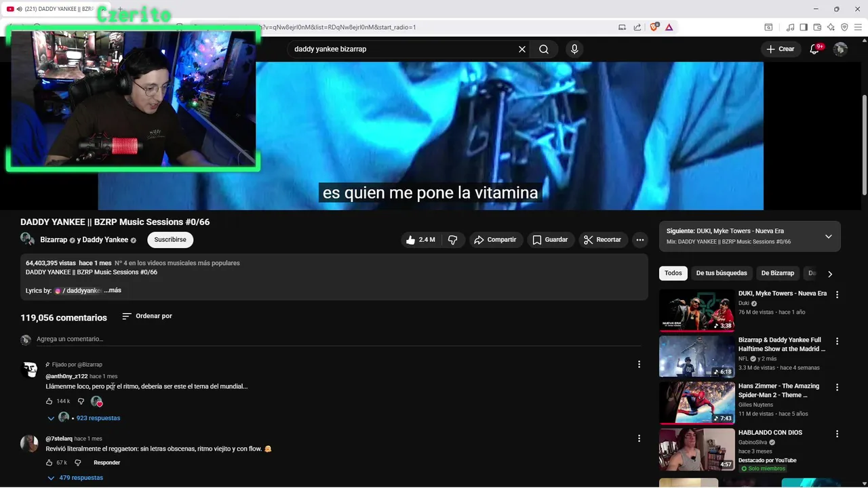Click the Daddy Yankee channel name link
Viewport: 868px width, 488px height.
[105, 240]
